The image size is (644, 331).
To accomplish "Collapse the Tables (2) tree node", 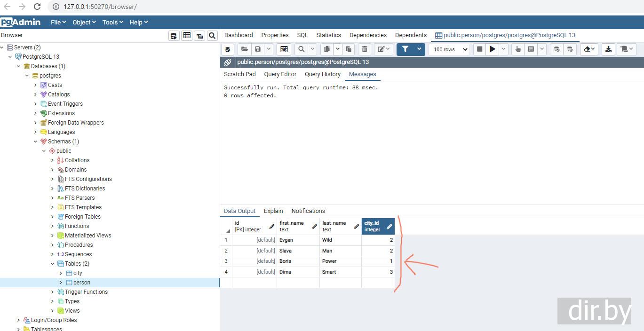I will point(52,264).
